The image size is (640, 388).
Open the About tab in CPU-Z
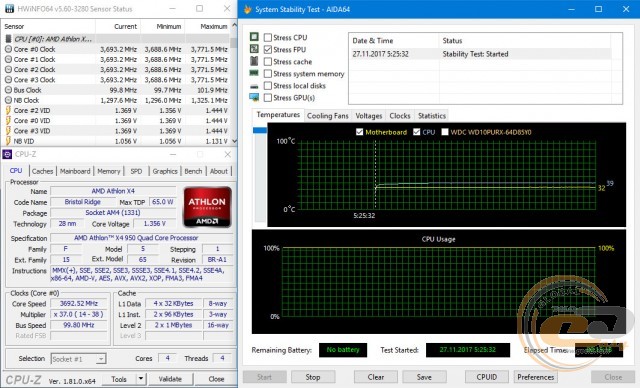[219, 171]
